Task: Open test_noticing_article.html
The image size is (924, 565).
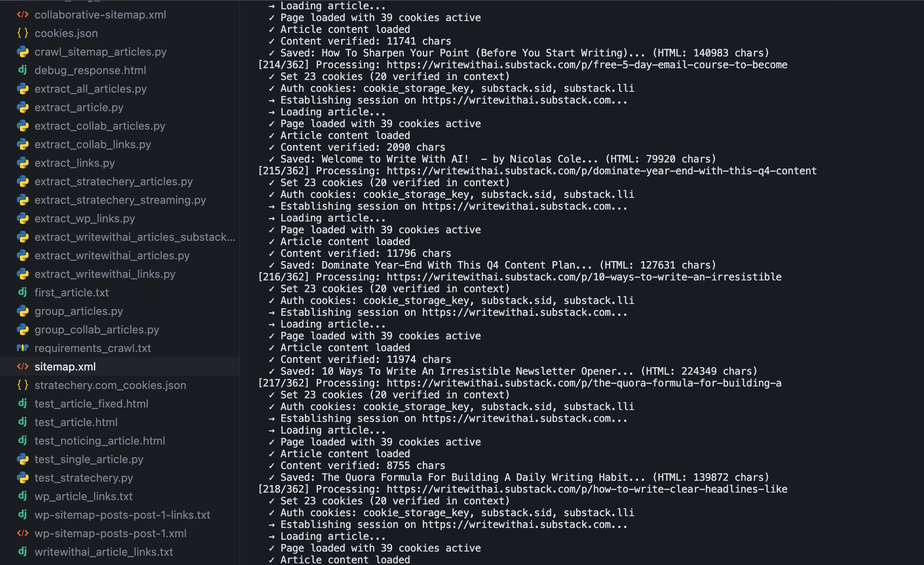Action: point(100,441)
